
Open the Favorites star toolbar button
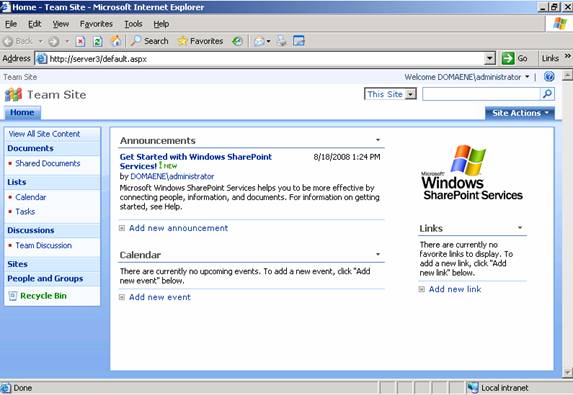(200, 41)
